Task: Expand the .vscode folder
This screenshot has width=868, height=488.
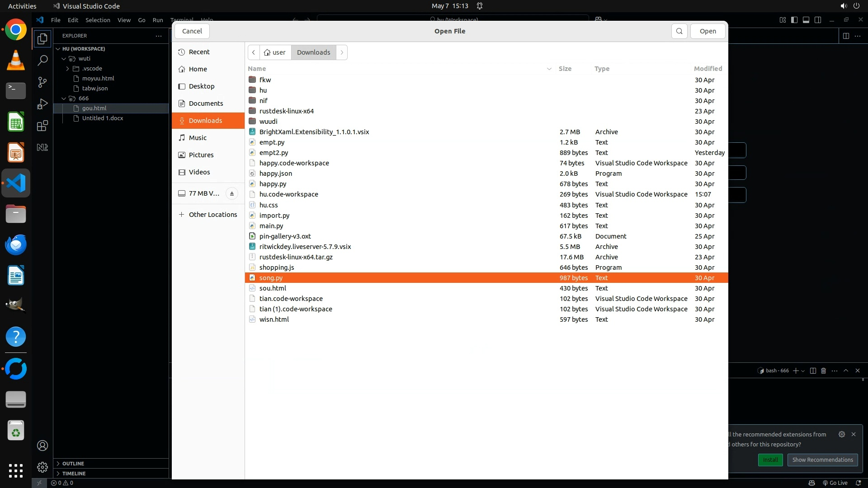Action: tap(68, 69)
